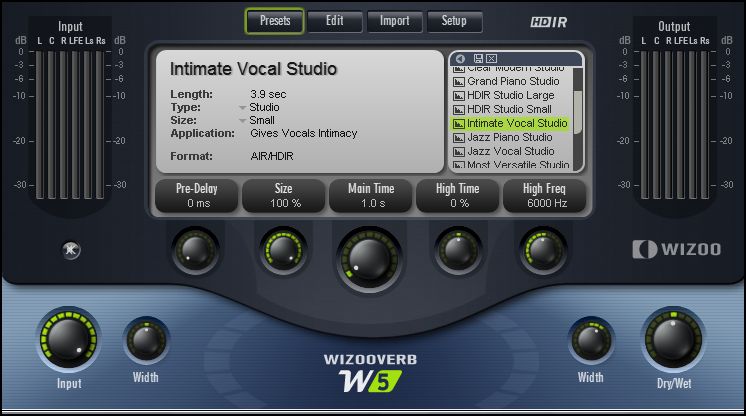Screen dimensions: 746x416
Task: Open the Type dropdown arrow
Action: pyautogui.click(x=243, y=108)
